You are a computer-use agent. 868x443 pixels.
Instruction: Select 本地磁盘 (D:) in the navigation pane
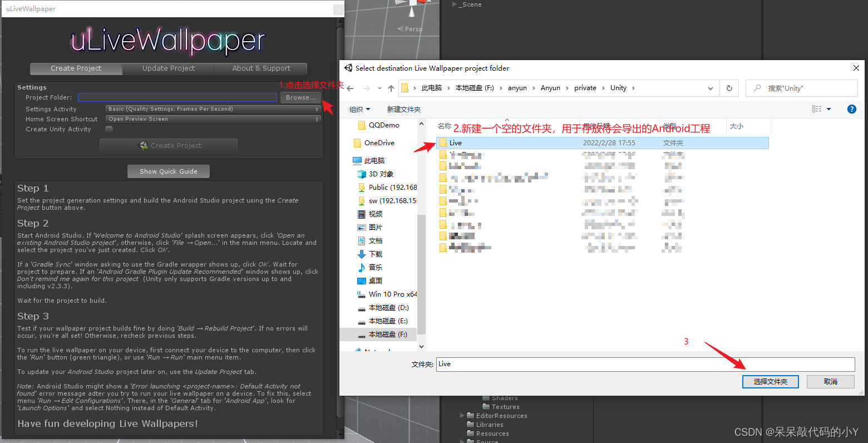(388, 308)
